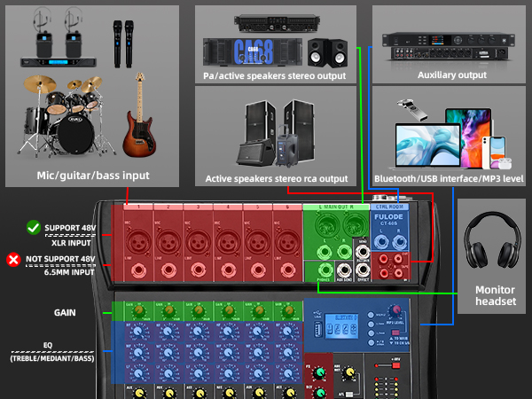Click 'Auxiliary output' label
This screenshot has height=399, width=532.
point(452,75)
